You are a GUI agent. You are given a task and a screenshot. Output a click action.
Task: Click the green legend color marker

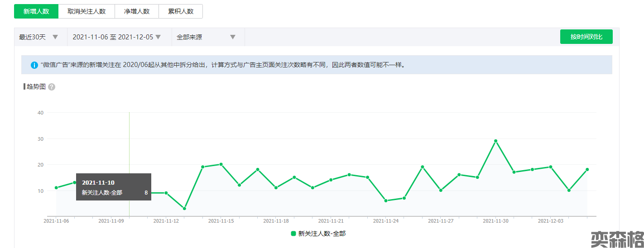coord(293,234)
